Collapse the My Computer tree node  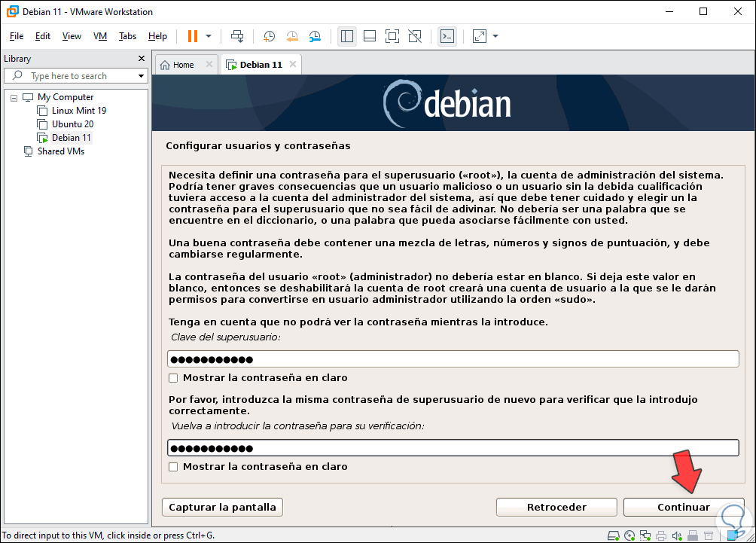coord(14,97)
